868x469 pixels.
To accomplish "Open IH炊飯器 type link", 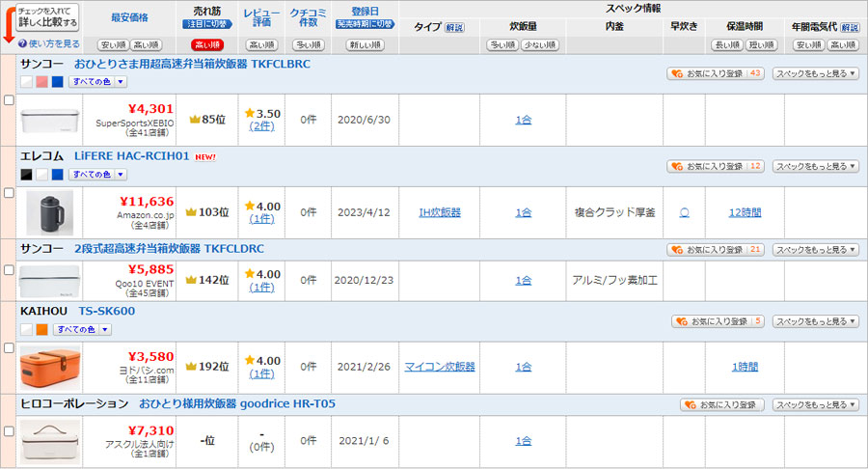I will point(440,212).
